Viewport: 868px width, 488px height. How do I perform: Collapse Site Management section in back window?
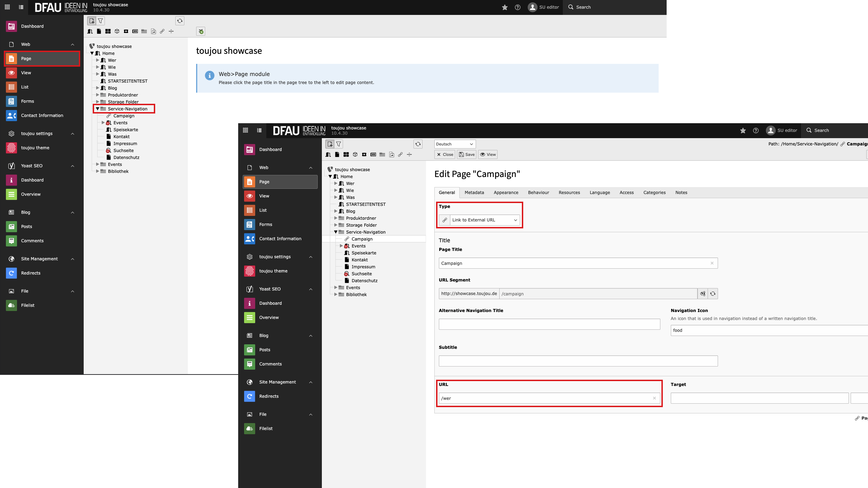coord(73,259)
